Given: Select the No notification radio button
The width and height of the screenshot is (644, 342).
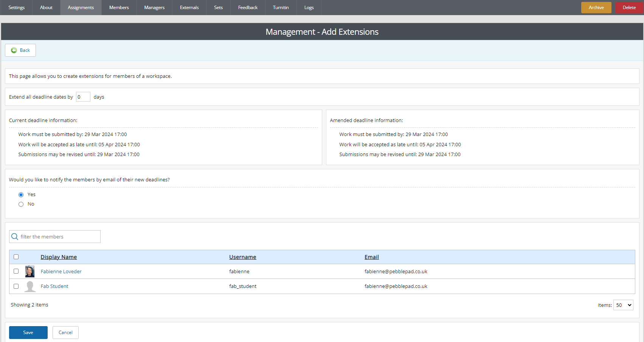Looking at the screenshot, I should [x=21, y=204].
